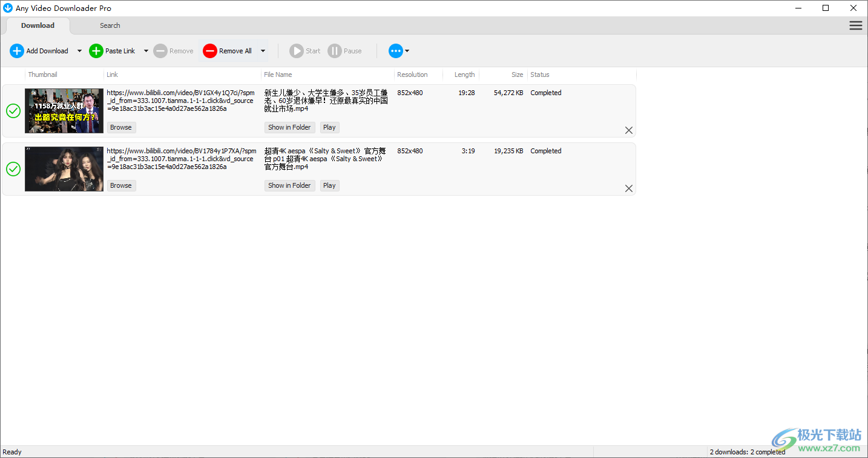Switch to the Search tab

[110, 25]
